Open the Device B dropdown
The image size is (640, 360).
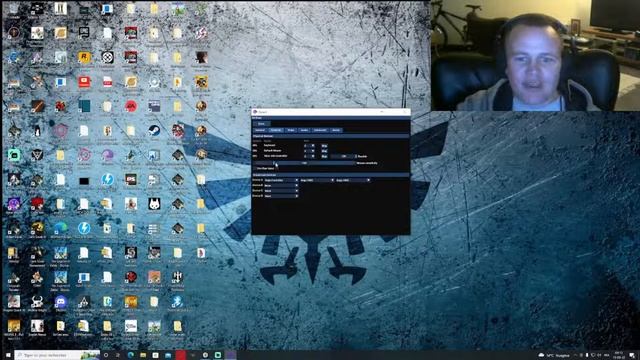281,185
